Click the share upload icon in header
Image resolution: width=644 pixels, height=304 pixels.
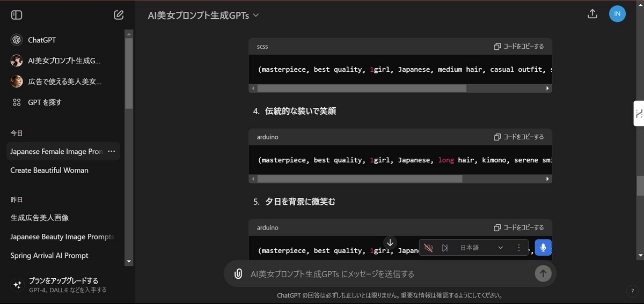(592, 14)
